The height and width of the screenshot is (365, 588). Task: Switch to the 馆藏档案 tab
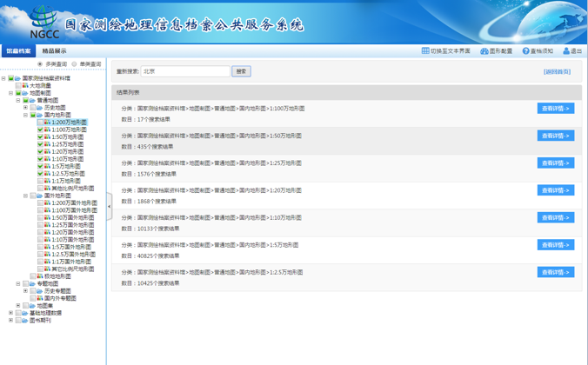(x=18, y=51)
